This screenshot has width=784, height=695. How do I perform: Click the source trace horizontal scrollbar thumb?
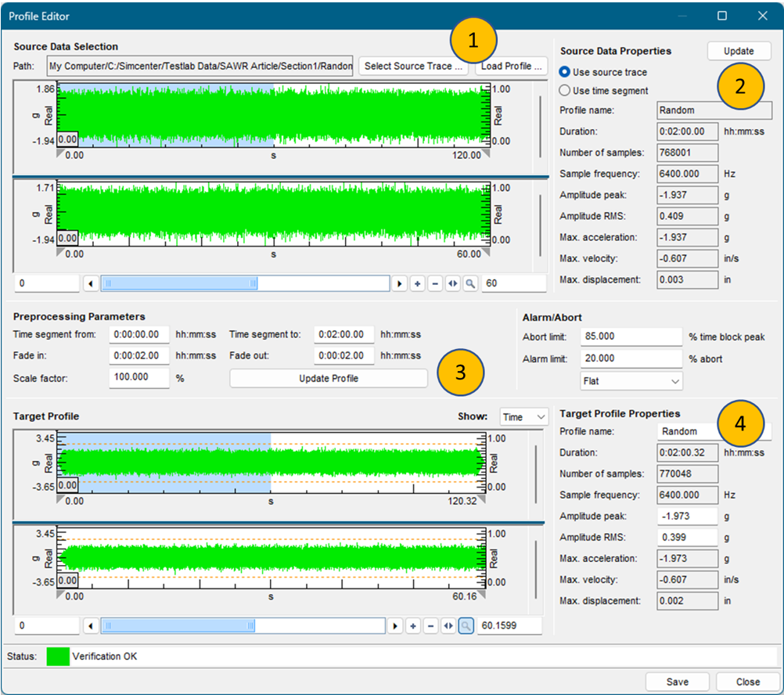click(180, 283)
